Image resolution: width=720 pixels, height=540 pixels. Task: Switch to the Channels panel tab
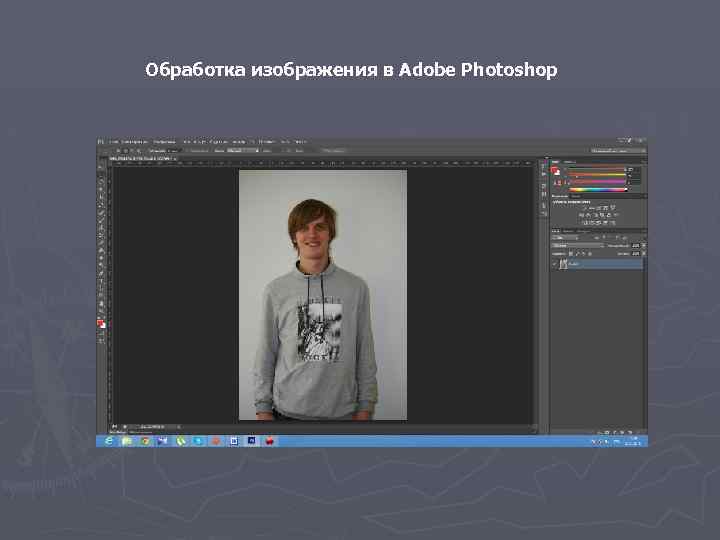click(x=568, y=231)
